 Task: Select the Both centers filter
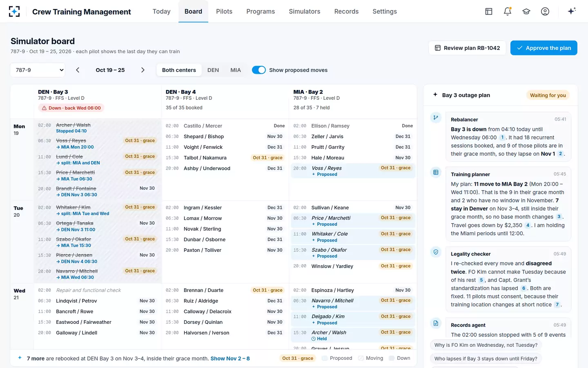179,70
